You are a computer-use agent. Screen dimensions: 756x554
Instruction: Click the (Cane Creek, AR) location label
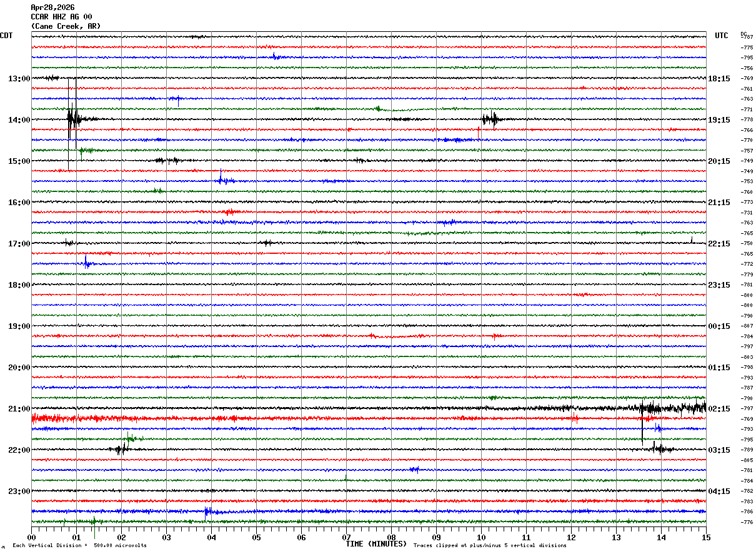(x=66, y=26)
